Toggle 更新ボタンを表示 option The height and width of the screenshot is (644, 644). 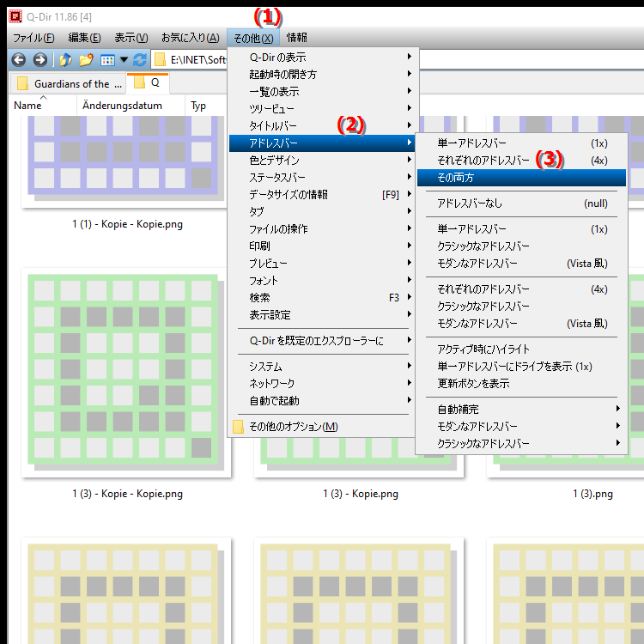(x=521, y=384)
